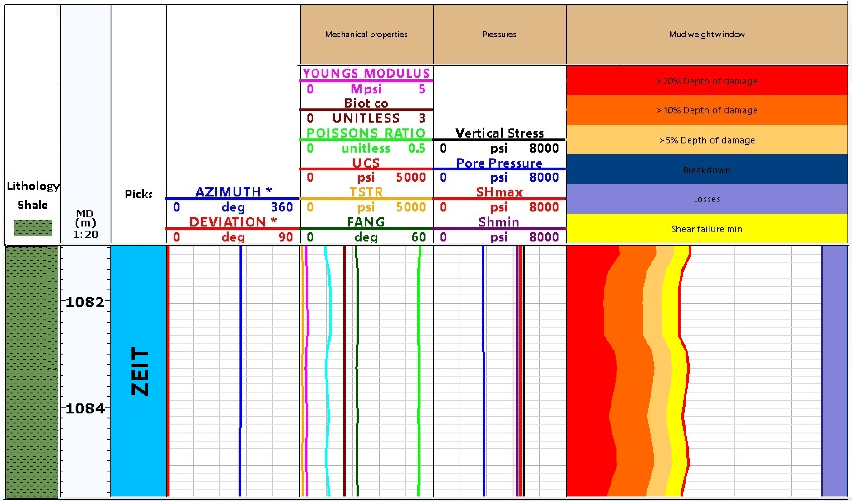
Task: Select the Mud weight window header
Action: 707,34
